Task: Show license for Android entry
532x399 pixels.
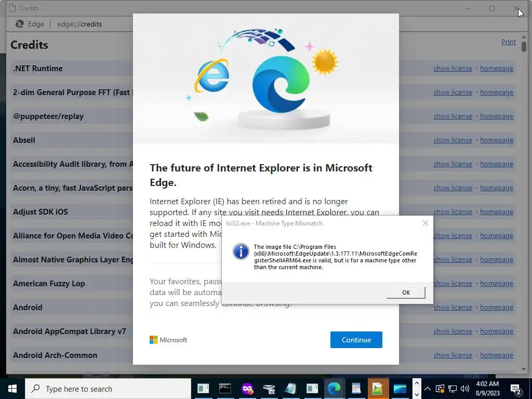Action: pyautogui.click(x=453, y=307)
